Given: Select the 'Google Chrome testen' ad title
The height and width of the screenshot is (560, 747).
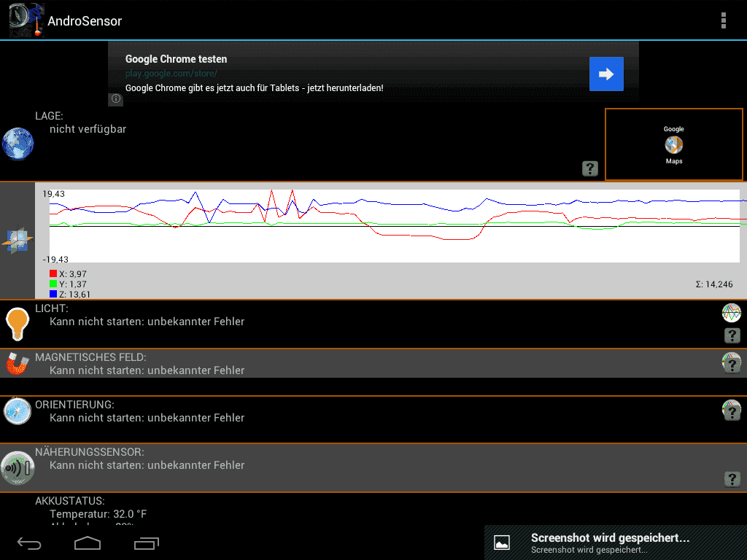Looking at the screenshot, I should click(x=176, y=59).
